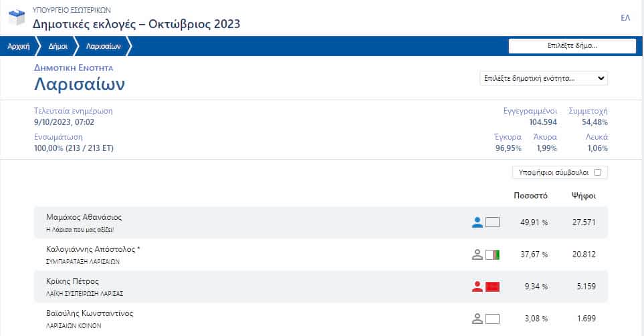This screenshot has width=644, height=336.
Task: Open the Επιλέξτε δημοτική ενότητα dropdown
Action: 543,78
